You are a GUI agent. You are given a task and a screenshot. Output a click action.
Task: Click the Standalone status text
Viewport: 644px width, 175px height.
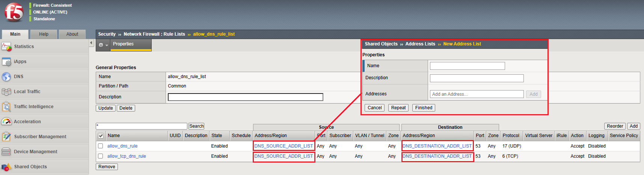[44, 19]
